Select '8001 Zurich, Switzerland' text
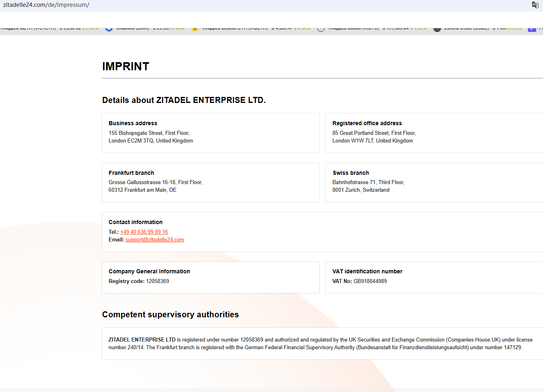The width and height of the screenshot is (543, 392). (x=361, y=190)
